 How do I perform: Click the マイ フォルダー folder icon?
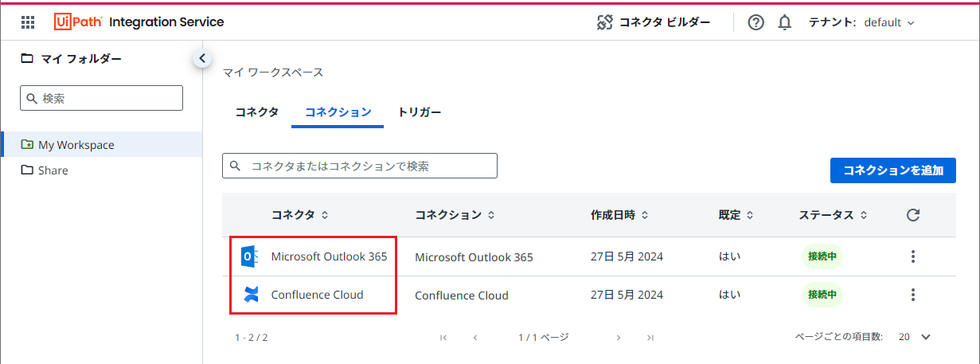[27, 58]
